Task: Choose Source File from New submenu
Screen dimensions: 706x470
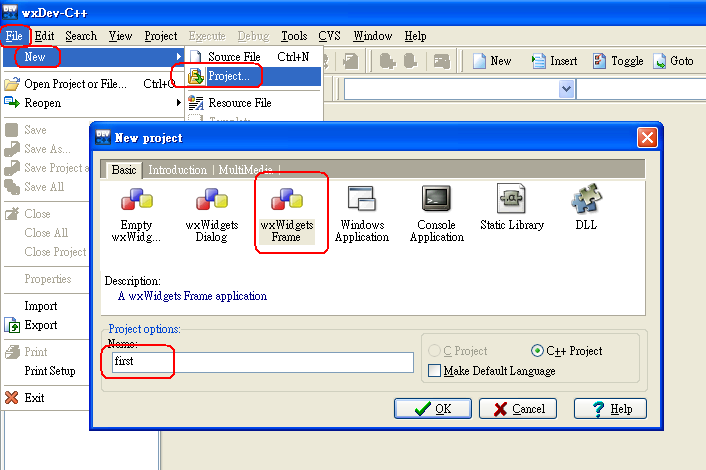Action: pos(254,57)
